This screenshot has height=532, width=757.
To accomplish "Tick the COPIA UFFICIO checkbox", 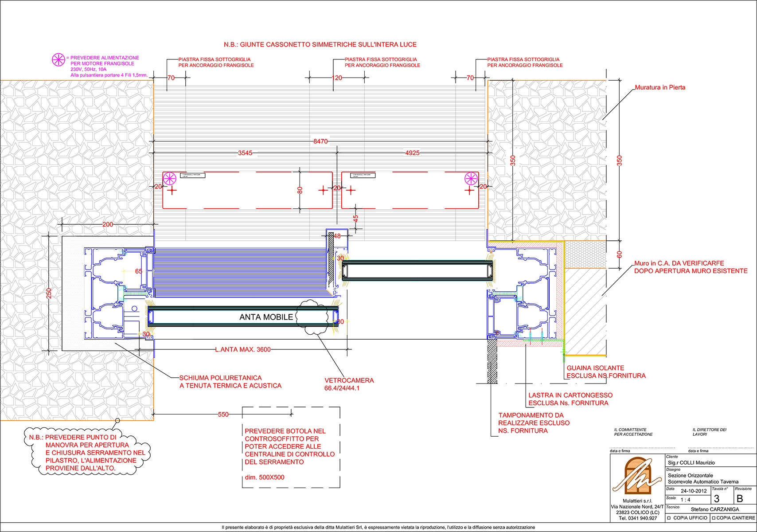I will click(669, 518).
